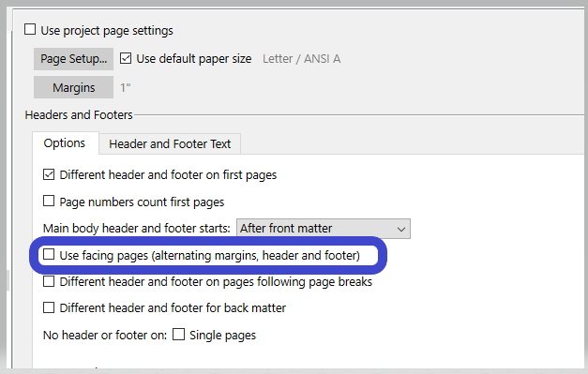Click the Single pages label text
Image resolution: width=588 pixels, height=374 pixels.
[x=223, y=335]
